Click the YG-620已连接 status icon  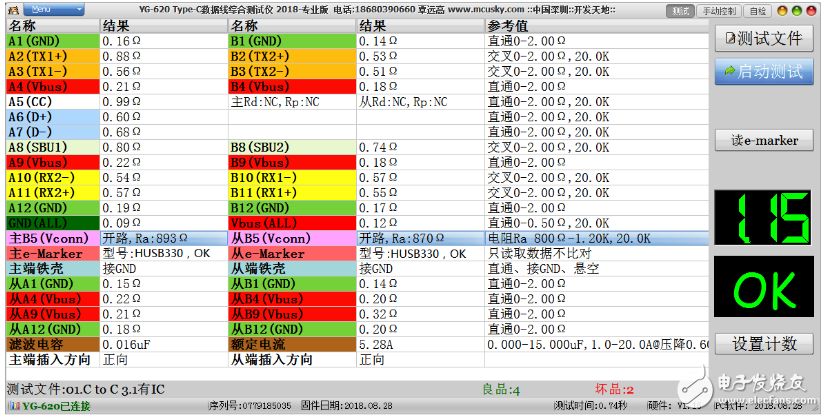14,406
